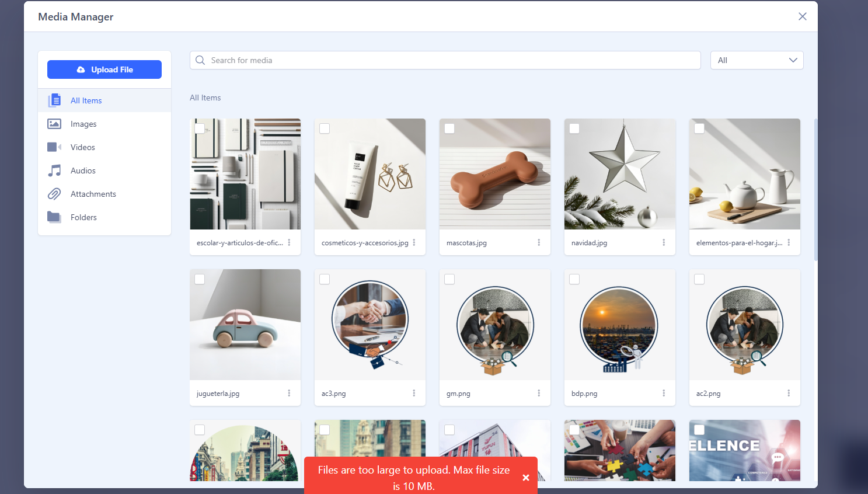Open the puzzle pieces image thumbnail
868x494 pixels.
(x=620, y=450)
